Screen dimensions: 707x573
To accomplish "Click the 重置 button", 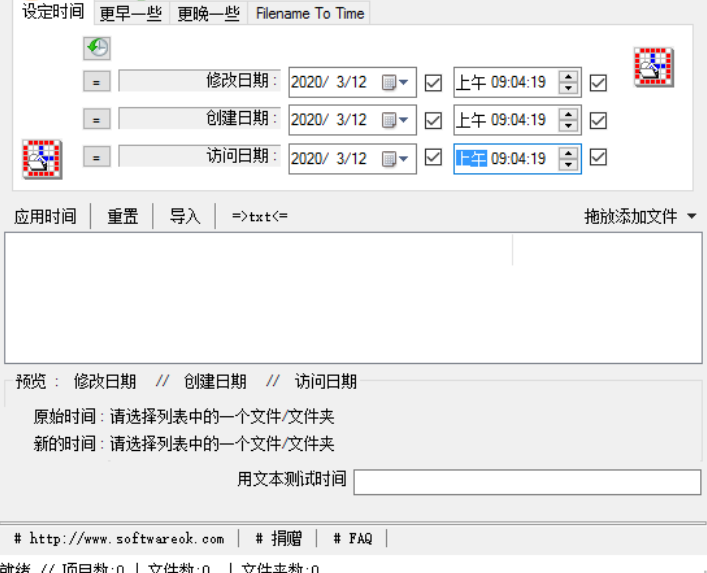I will coord(122,216).
